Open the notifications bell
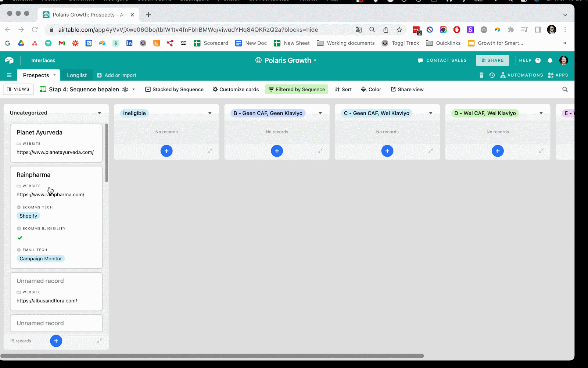Screen dimensions: 588x368 click(x=550, y=60)
